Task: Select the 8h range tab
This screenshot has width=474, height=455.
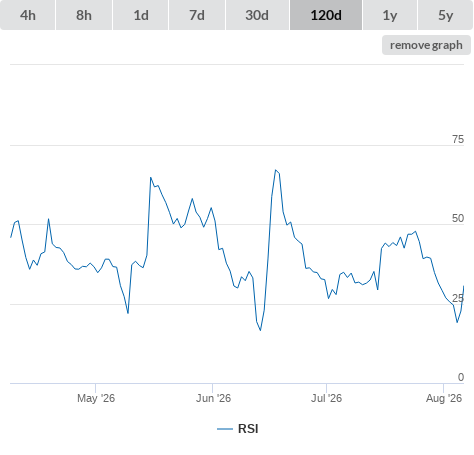Action: pyautogui.click(x=84, y=15)
